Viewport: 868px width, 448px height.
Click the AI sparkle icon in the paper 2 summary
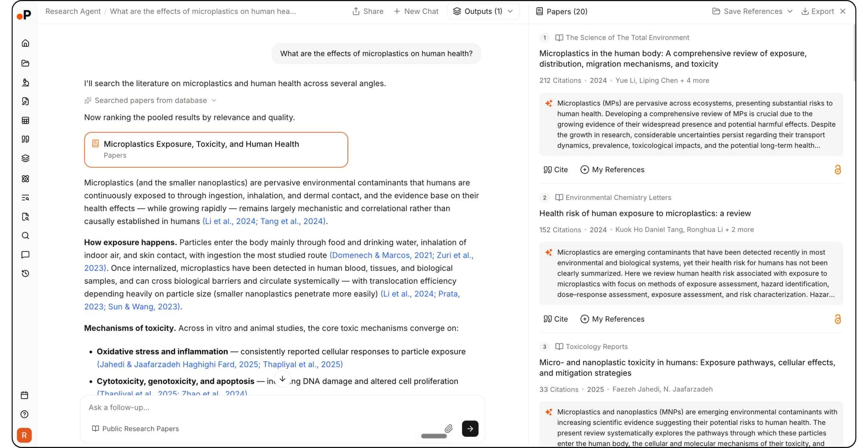point(549,252)
